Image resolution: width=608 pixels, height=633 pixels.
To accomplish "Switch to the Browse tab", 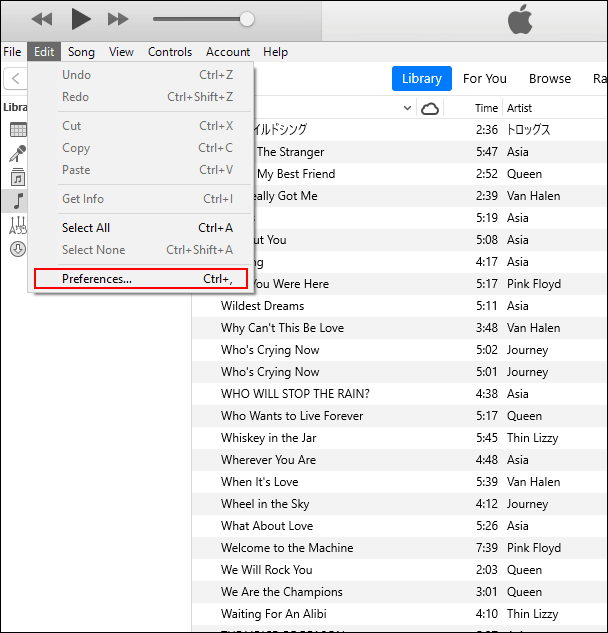I will (550, 78).
